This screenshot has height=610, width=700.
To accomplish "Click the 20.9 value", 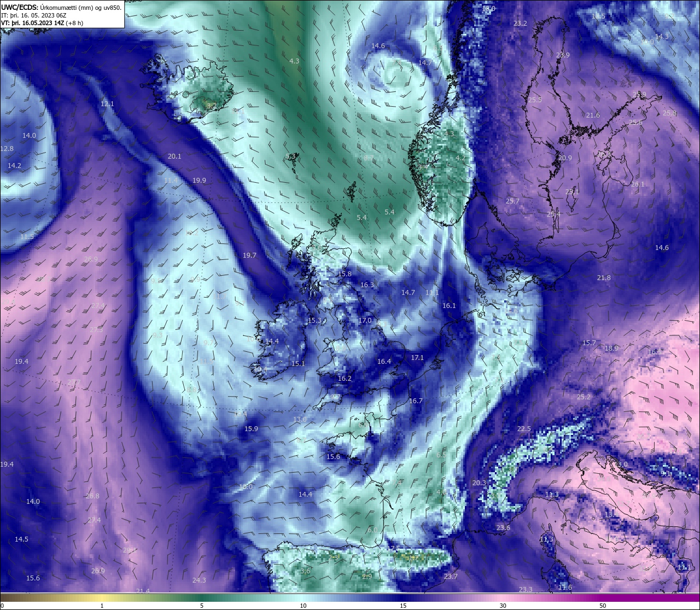I will 565,158.
